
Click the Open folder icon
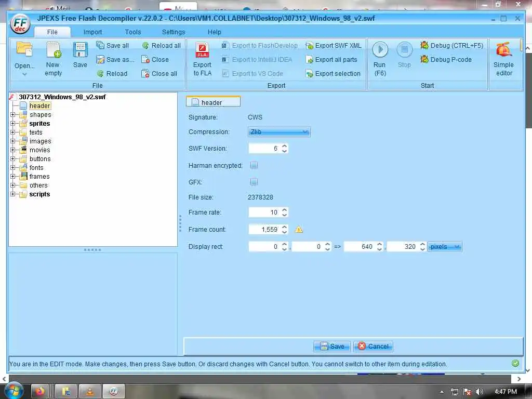[x=24, y=50]
